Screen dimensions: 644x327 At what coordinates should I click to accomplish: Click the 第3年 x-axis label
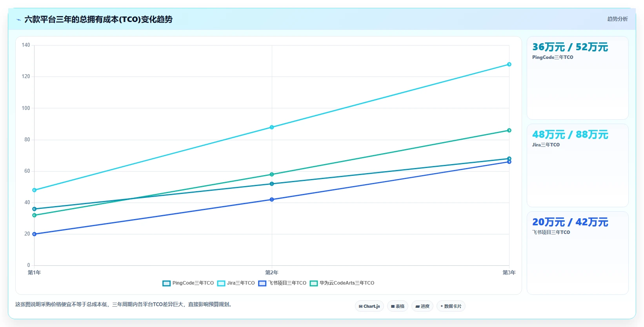(x=509, y=272)
